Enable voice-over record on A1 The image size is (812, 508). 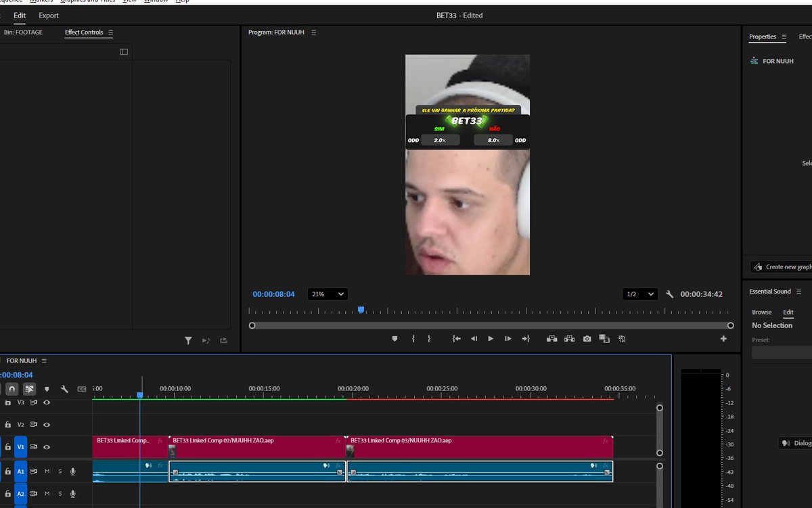point(72,471)
